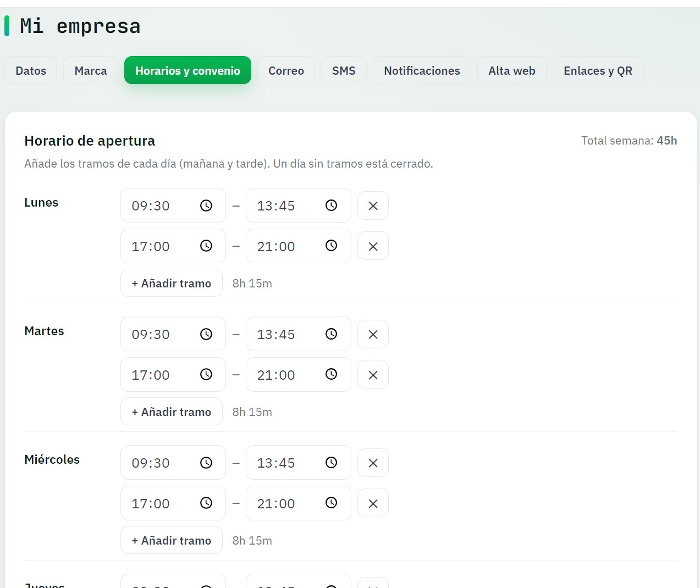Open clock picker for Miércoles 17:00 start
The height and width of the screenshot is (588, 700).
206,503
